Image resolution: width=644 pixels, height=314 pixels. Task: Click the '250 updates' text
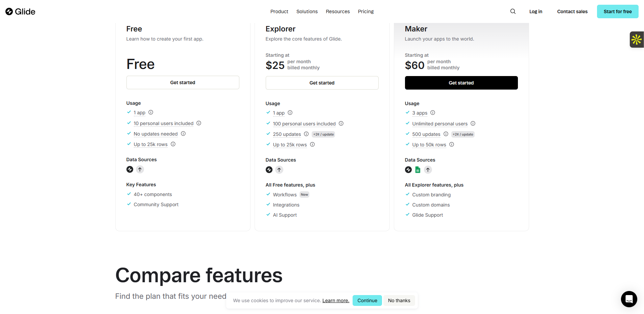click(287, 134)
